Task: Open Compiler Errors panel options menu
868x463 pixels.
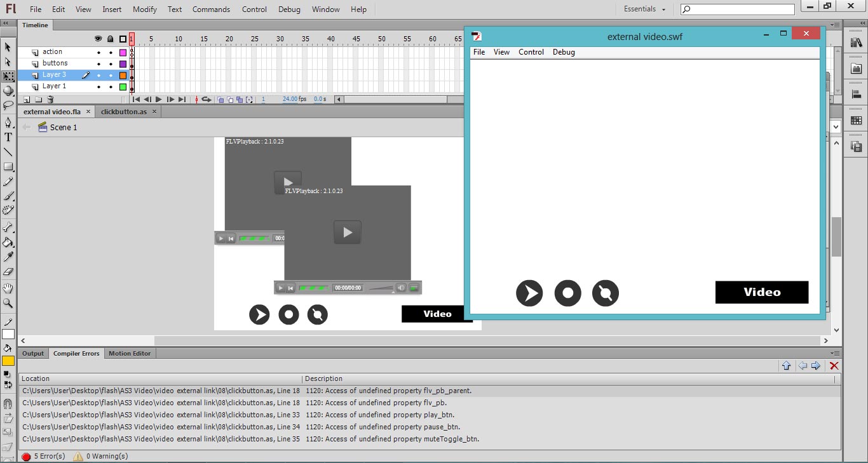Action: click(x=834, y=353)
